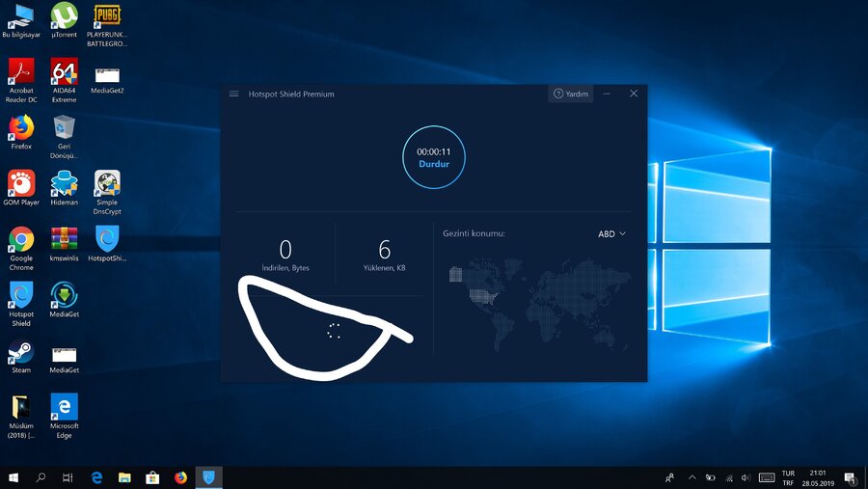Select the µTorrent desktop icon
Screen dimensions: 868x489
coord(65,21)
